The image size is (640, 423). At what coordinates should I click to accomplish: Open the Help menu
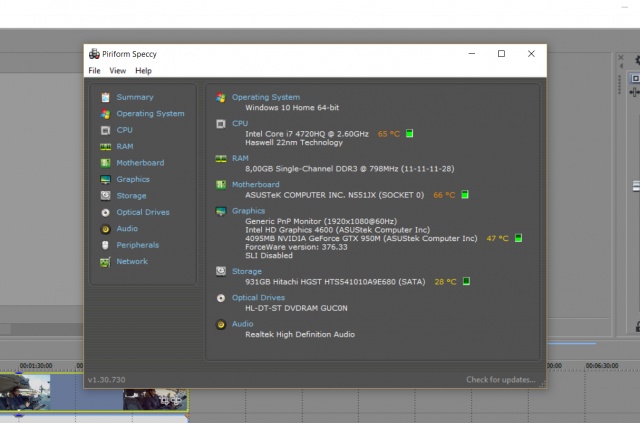click(x=143, y=71)
